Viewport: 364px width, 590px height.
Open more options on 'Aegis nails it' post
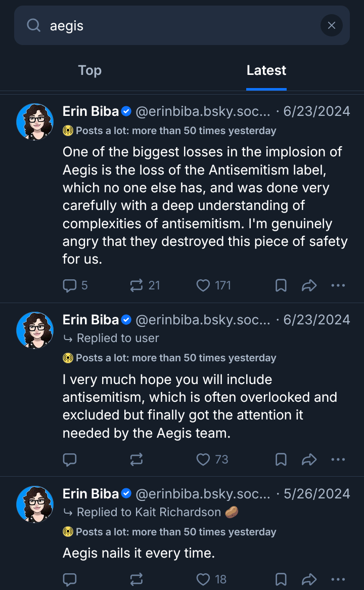338,579
